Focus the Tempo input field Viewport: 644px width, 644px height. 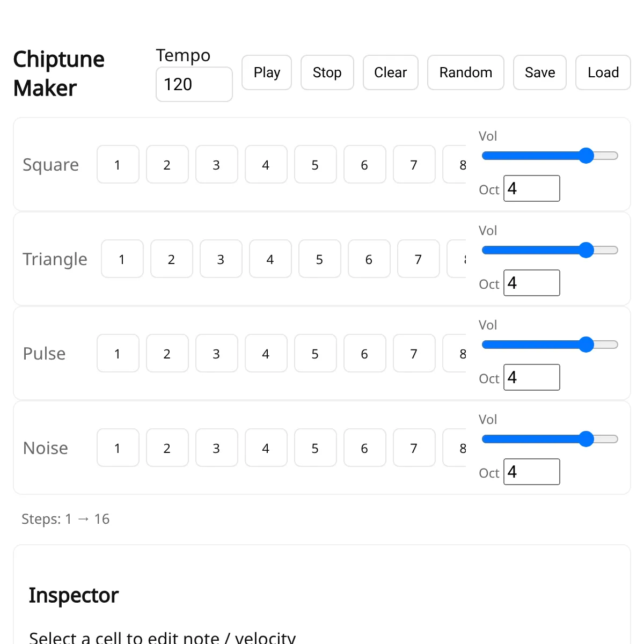click(x=194, y=84)
